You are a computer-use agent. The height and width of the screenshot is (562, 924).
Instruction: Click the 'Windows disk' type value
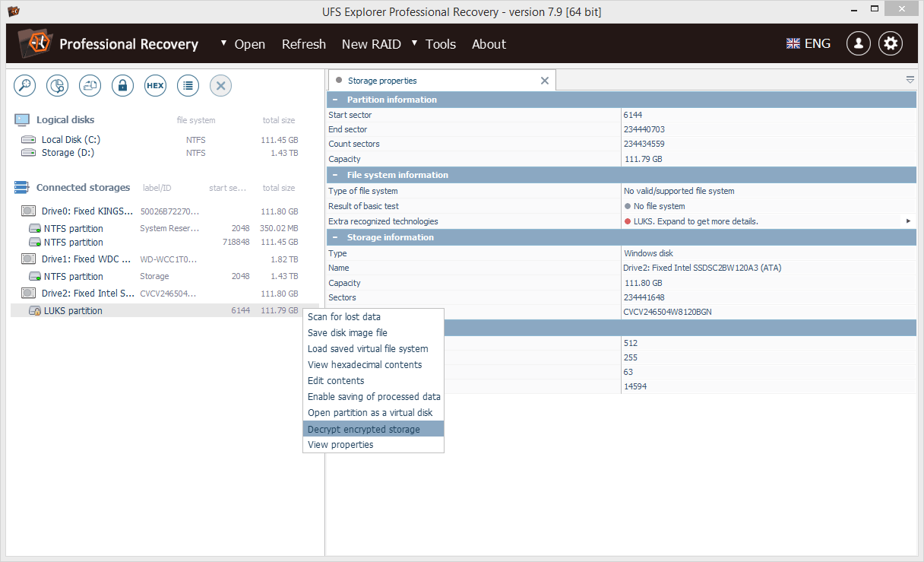pyautogui.click(x=648, y=253)
